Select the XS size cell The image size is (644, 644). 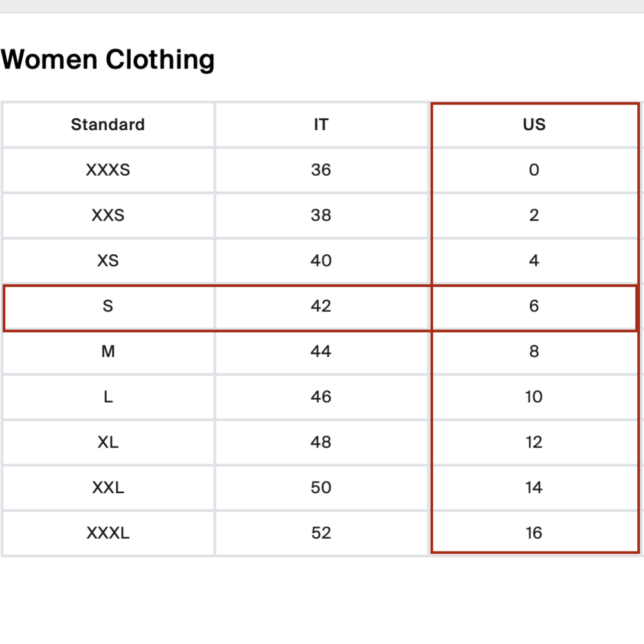108,260
